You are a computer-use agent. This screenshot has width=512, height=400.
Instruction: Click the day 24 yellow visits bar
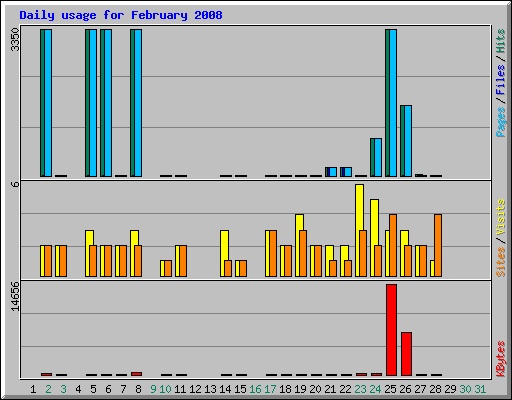(374, 222)
